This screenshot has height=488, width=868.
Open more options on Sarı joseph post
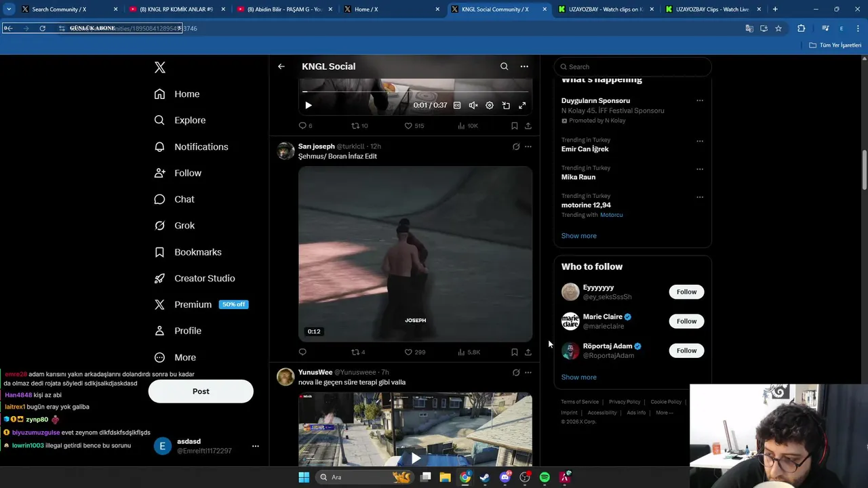pyautogui.click(x=528, y=146)
